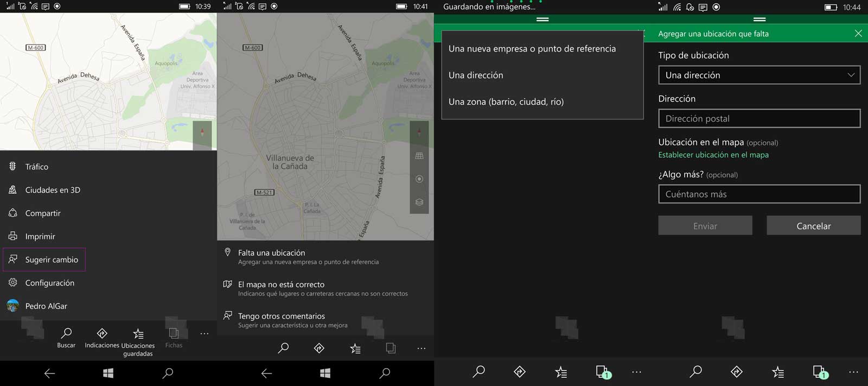Tap the compass button on the second map

(419, 132)
